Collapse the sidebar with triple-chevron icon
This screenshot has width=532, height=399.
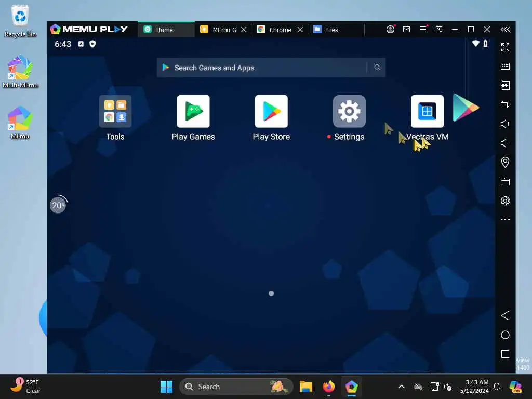(x=505, y=30)
